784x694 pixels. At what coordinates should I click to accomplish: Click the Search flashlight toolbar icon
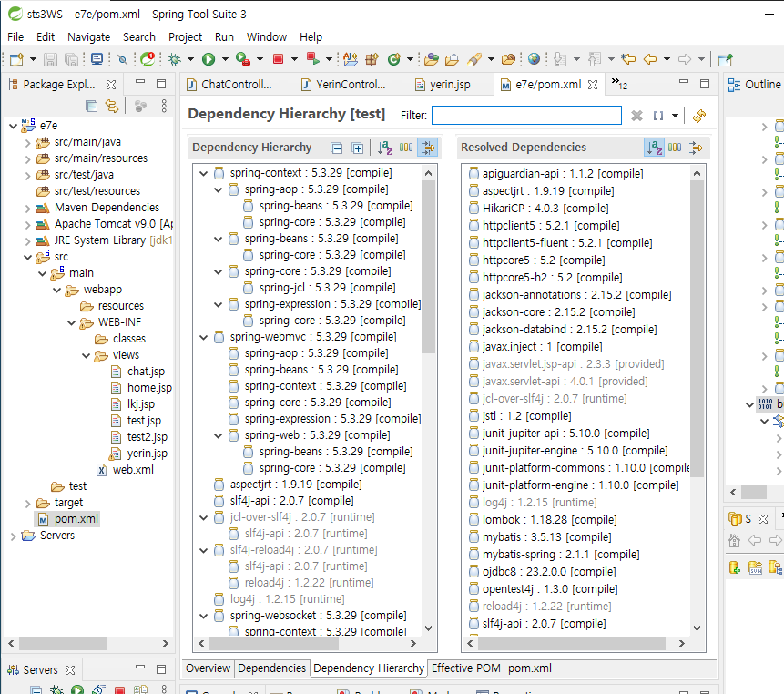(474, 59)
